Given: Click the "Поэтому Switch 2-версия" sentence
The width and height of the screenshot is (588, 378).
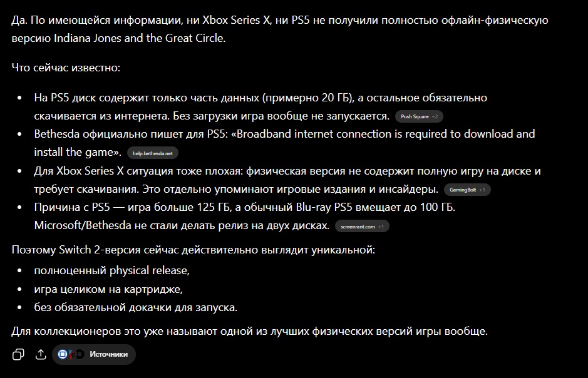Looking at the screenshot, I should click(193, 250).
